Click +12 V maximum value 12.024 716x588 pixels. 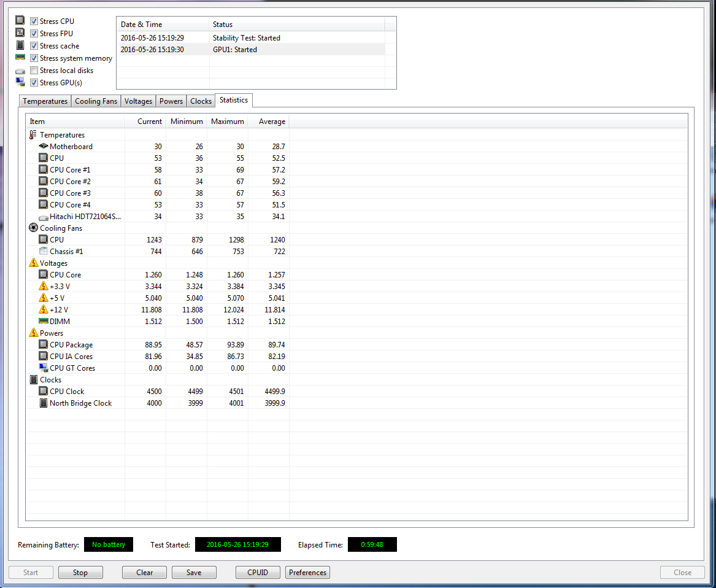[x=234, y=310]
